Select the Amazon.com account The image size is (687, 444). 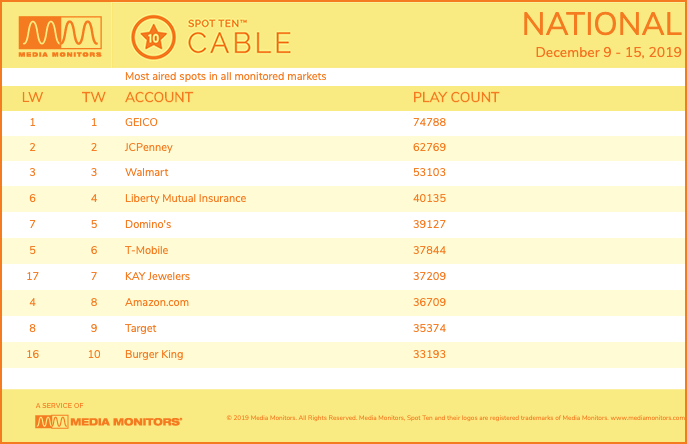[x=157, y=302]
